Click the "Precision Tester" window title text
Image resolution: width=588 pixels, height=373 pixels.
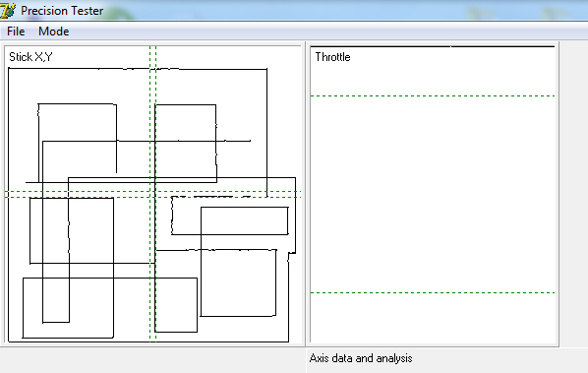coord(62,11)
